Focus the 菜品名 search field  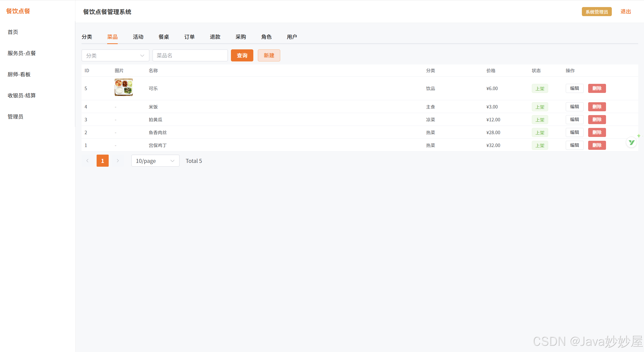click(190, 55)
